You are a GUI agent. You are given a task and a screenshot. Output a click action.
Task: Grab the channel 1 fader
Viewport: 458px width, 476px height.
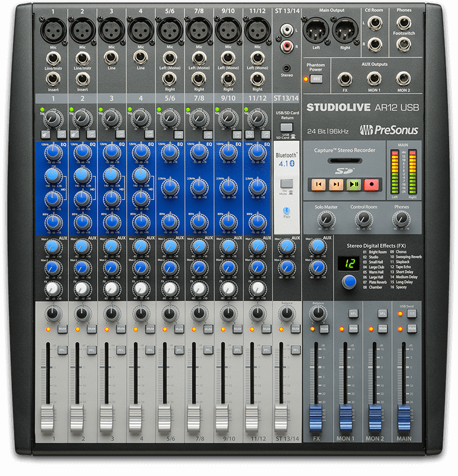pyautogui.click(x=48, y=419)
